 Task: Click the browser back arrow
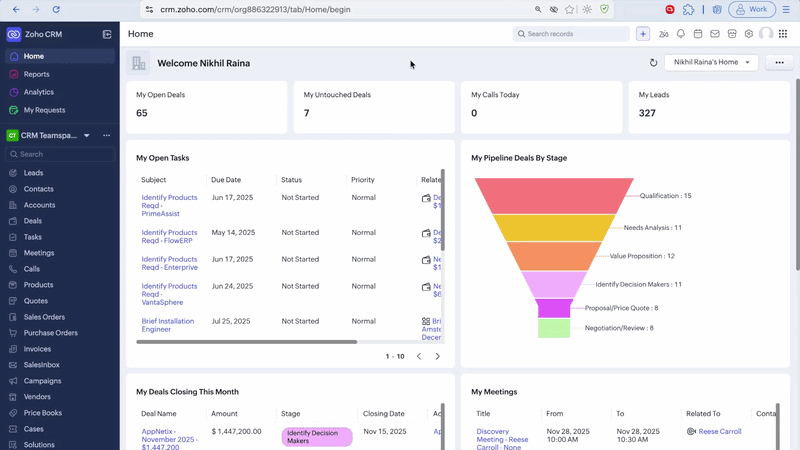click(x=16, y=9)
